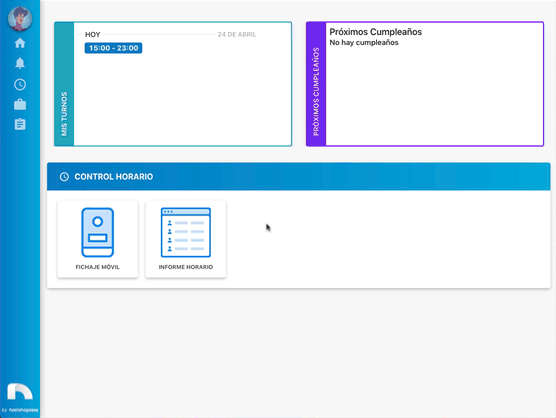The image size is (556, 418).
Task: Click the Próximos Cumpleaños vertical tab
Action: [316, 84]
